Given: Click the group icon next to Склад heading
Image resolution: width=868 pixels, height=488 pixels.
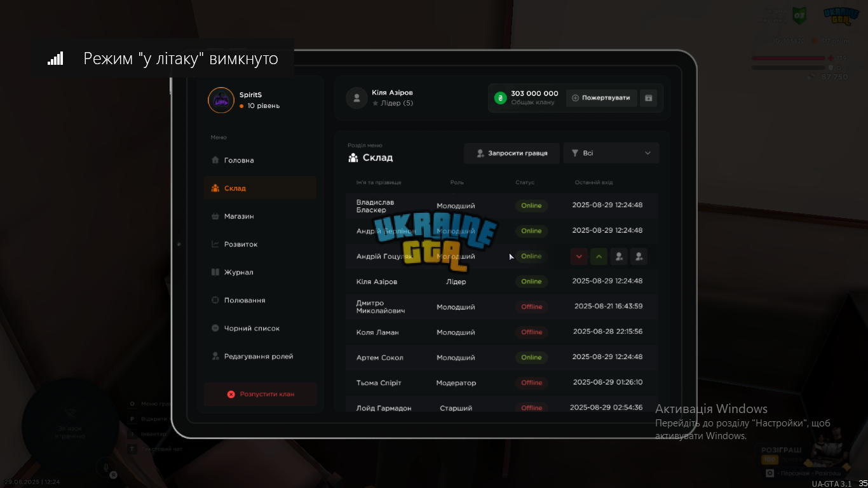Looking at the screenshot, I should pyautogui.click(x=353, y=158).
